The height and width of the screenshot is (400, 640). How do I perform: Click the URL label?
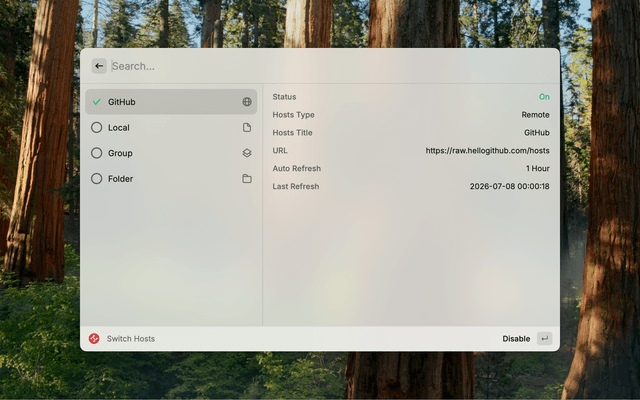point(280,151)
